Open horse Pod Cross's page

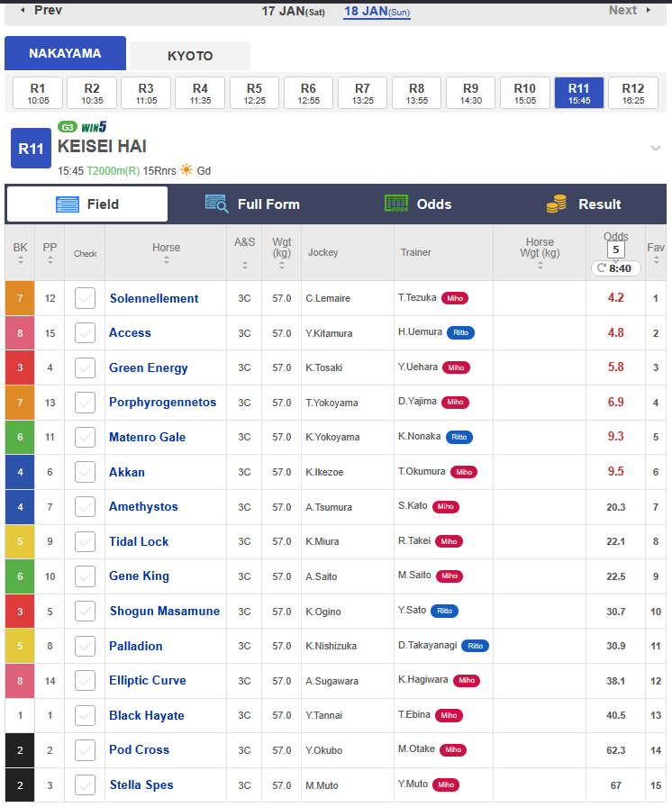coord(139,750)
